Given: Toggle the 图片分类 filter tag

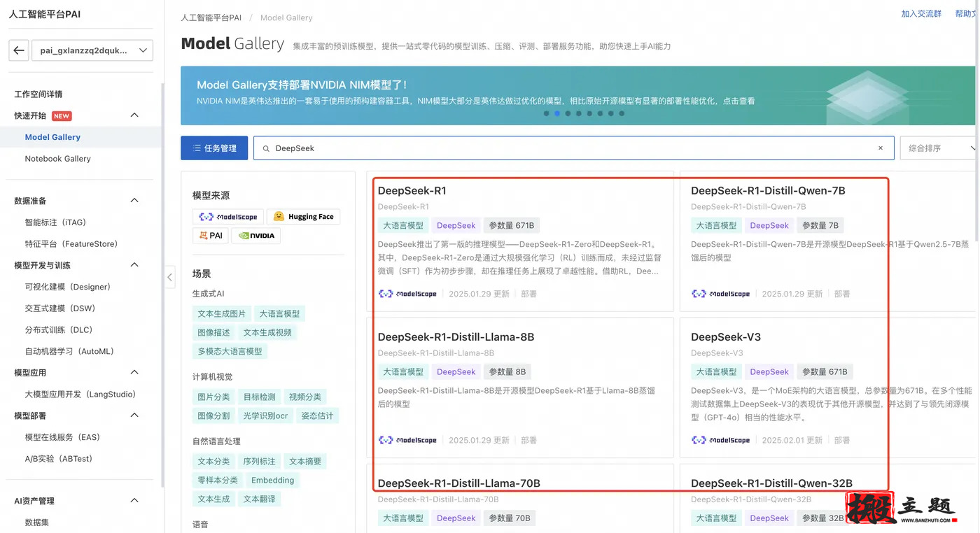Looking at the screenshot, I should pos(213,397).
